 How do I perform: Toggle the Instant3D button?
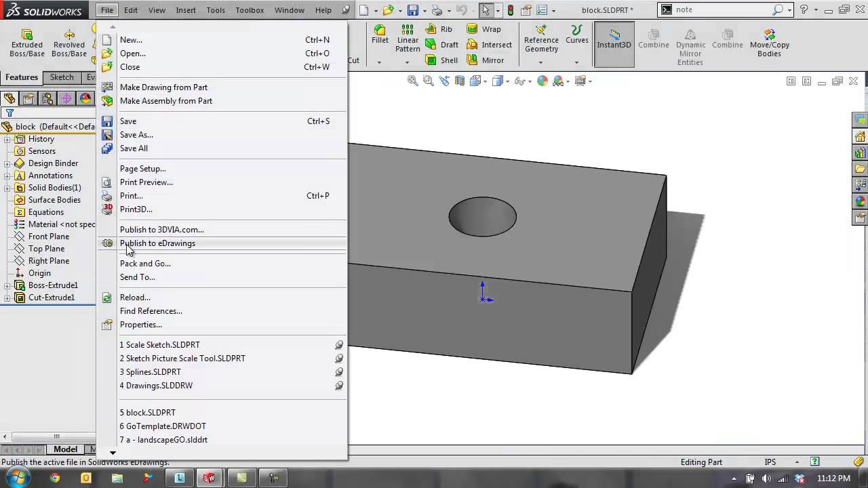[x=614, y=44]
